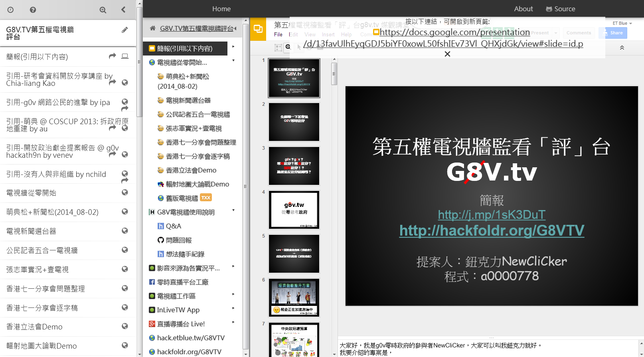The height and width of the screenshot is (357, 644).
Task: Click share arrow on 簡報(引用以下內容) row
Action: (113, 56)
